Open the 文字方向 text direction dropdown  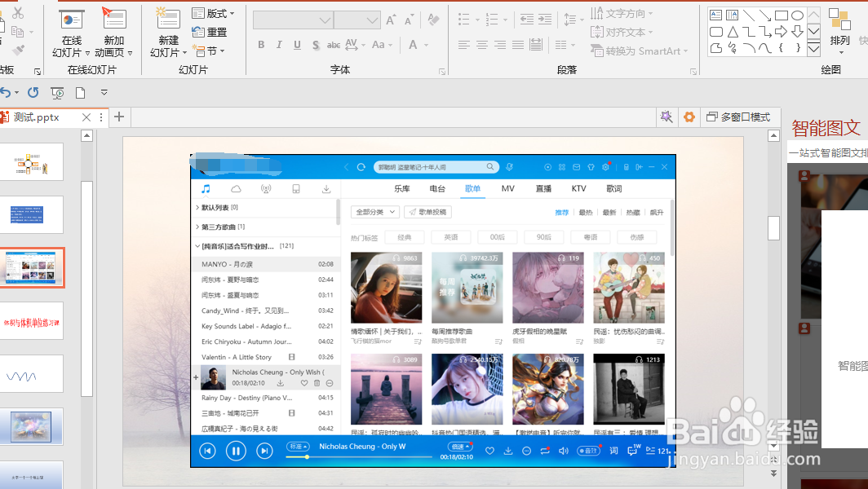[x=622, y=13]
